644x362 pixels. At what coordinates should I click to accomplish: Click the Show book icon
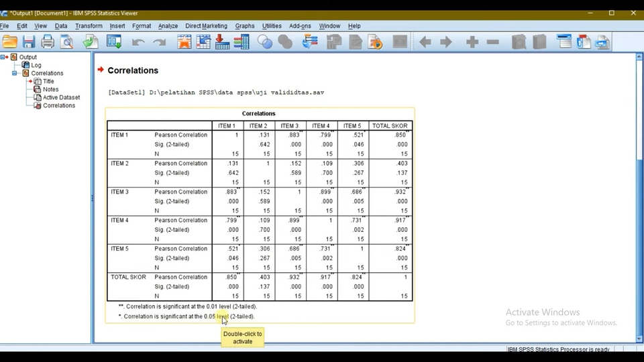tap(519, 42)
